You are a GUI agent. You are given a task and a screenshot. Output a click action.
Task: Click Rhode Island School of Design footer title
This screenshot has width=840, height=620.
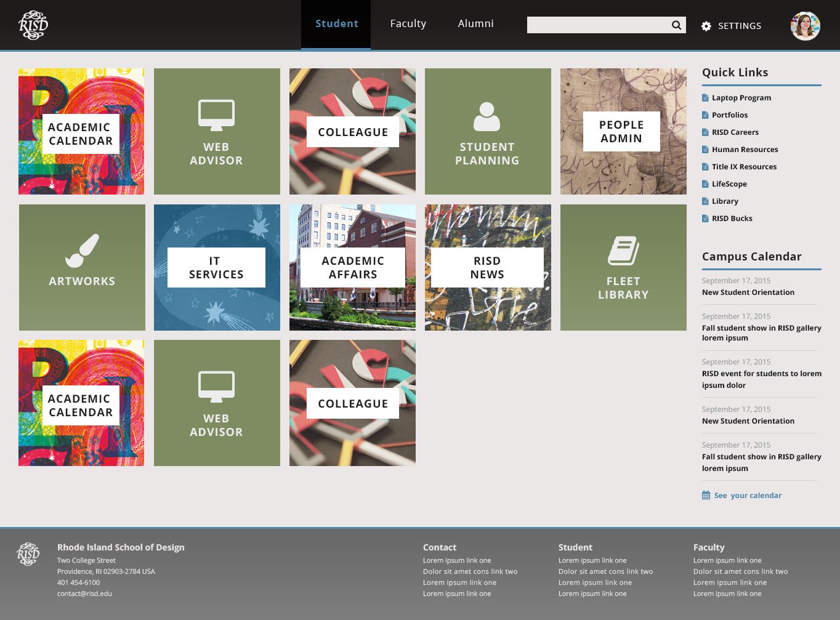click(121, 547)
